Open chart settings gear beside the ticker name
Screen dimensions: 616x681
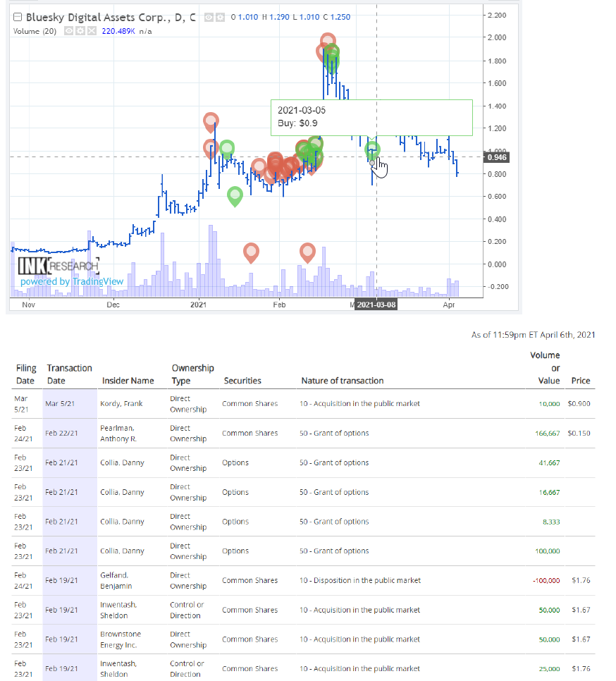(x=218, y=17)
